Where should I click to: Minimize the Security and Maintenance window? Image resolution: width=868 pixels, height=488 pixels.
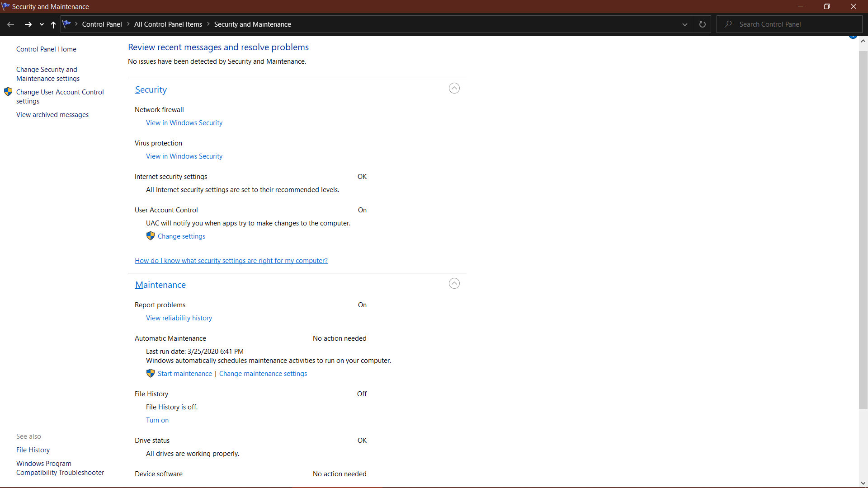pos(801,6)
